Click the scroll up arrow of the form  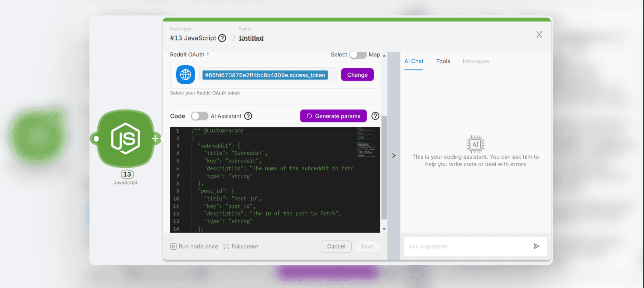pos(384,55)
